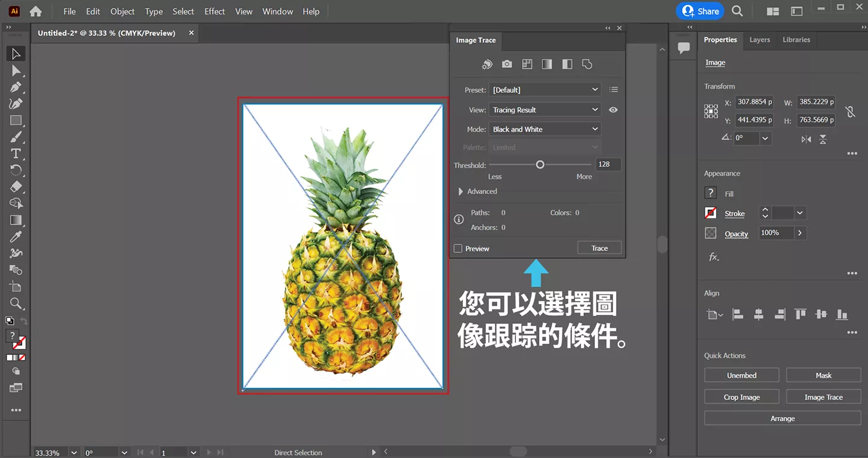The image size is (868, 458).
Task: Pick the Eyedropper tool
Action: pyautogui.click(x=16, y=237)
